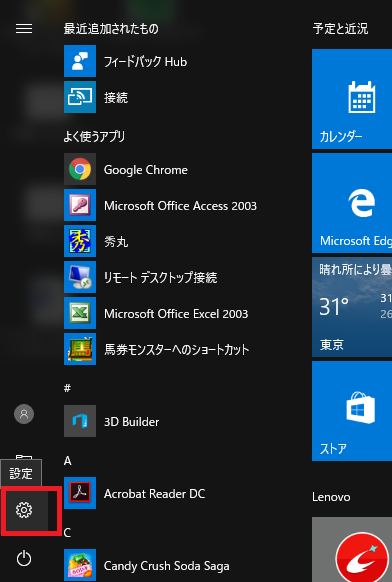Image resolution: width=392 pixels, height=582 pixels.
Task: Launch the 秀丸 editor icon
Action: [80, 241]
